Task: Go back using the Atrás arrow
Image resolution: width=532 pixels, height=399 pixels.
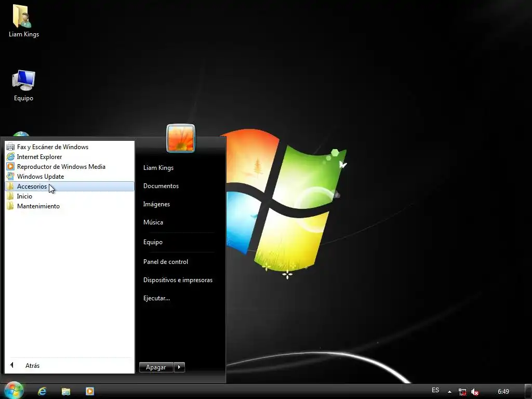Action: click(12, 365)
